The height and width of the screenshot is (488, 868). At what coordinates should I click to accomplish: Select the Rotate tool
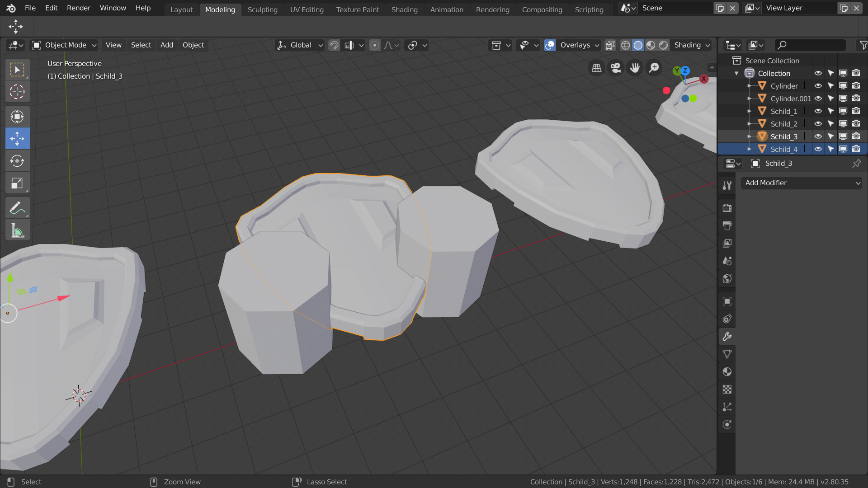pos(17,160)
